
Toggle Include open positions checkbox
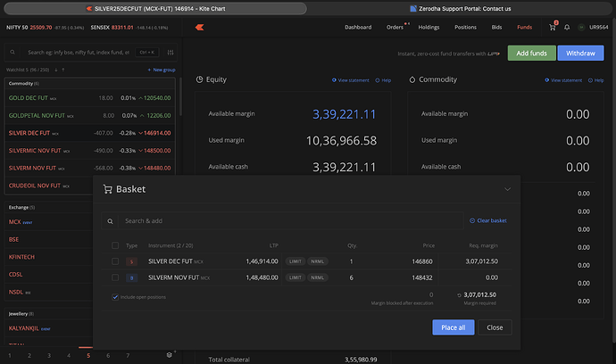[115, 297]
